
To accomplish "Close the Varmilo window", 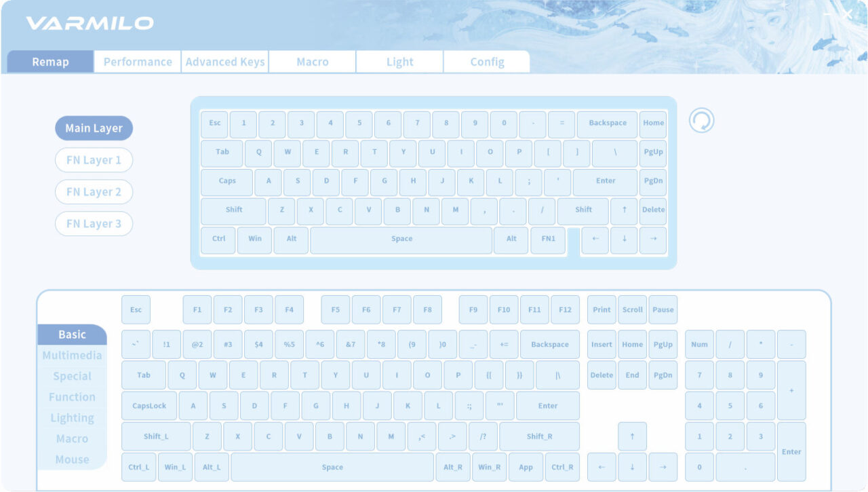I will [x=847, y=14].
